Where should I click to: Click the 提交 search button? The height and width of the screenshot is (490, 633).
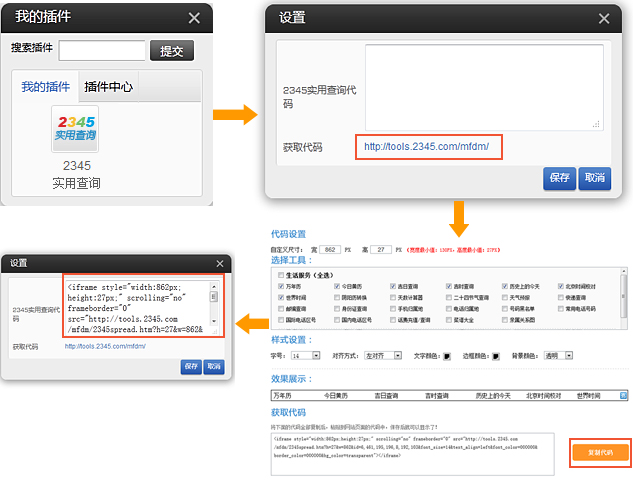click(x=171, y=51)
